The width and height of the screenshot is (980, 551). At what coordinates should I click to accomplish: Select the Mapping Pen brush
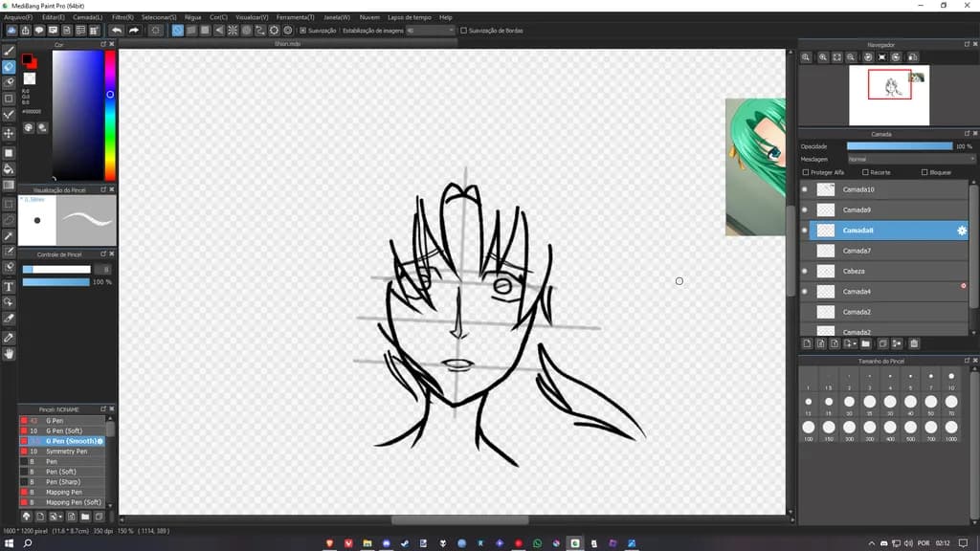click(x=62, y=493)
